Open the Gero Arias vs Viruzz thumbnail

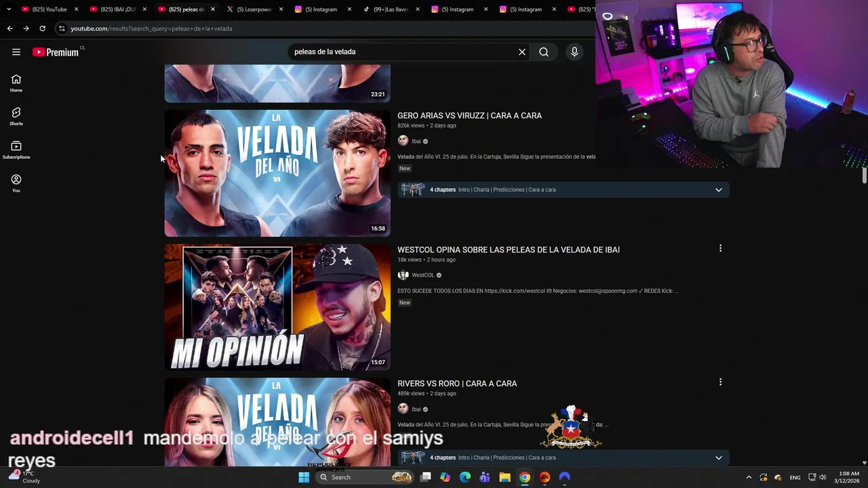point(277,173)
